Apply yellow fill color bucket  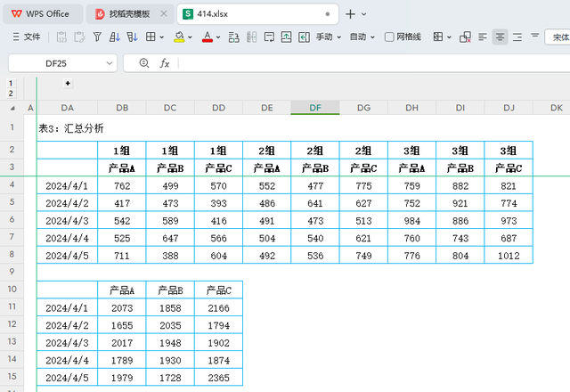(x=179, y=37)
